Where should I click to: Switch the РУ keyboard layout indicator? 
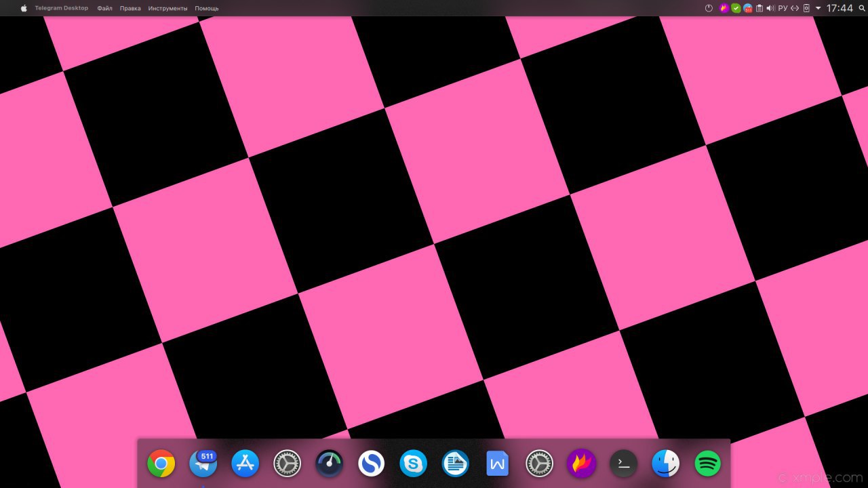783,8
